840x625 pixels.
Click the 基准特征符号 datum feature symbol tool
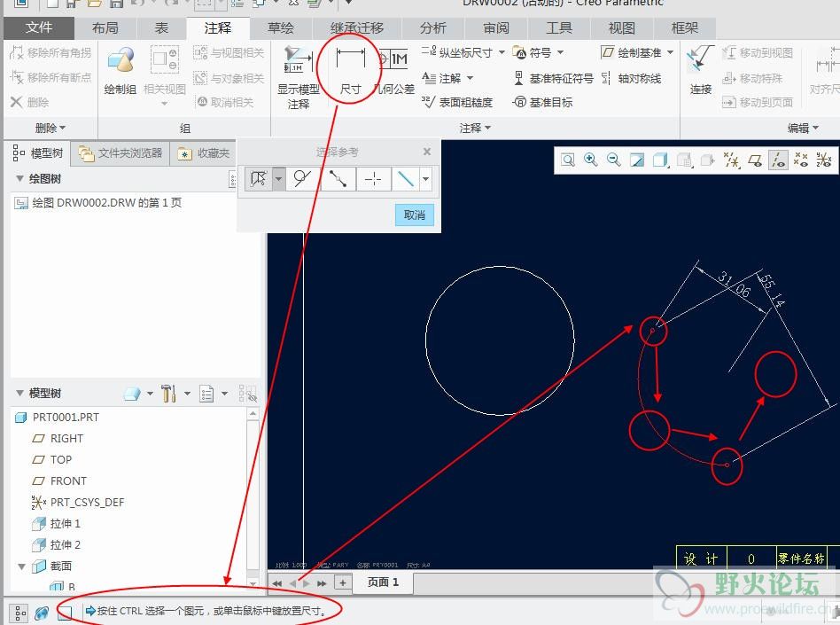[x=553, y=78]
